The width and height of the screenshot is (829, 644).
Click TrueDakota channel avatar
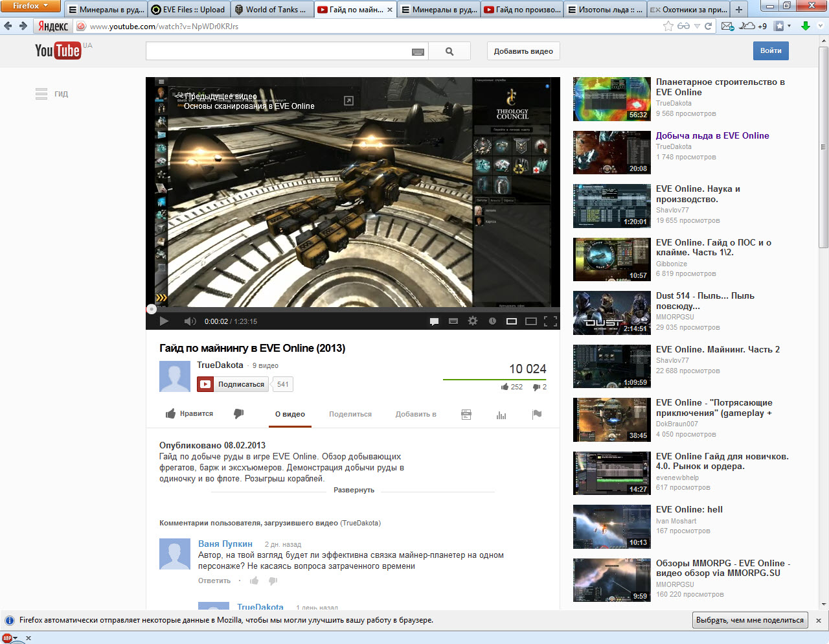(175, 376)
